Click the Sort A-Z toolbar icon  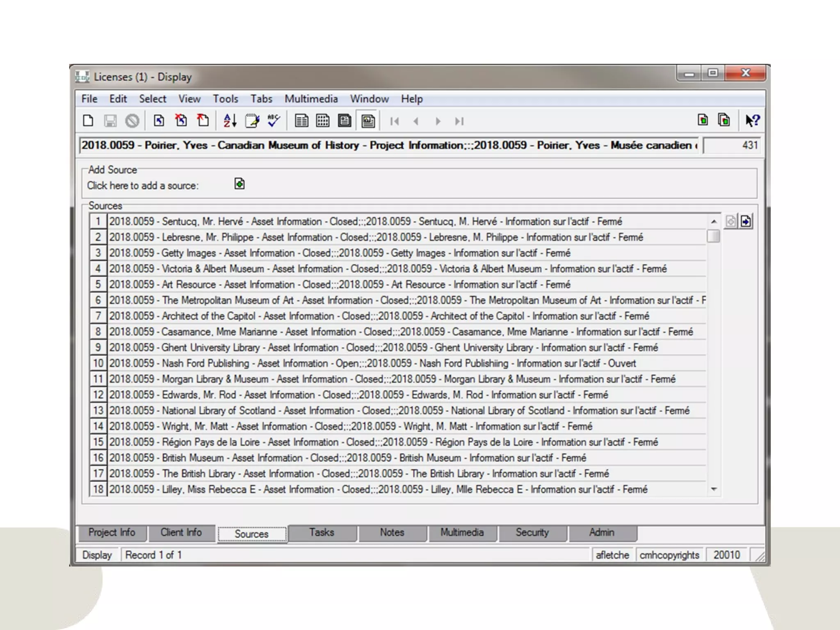click(x=230, y=121)
